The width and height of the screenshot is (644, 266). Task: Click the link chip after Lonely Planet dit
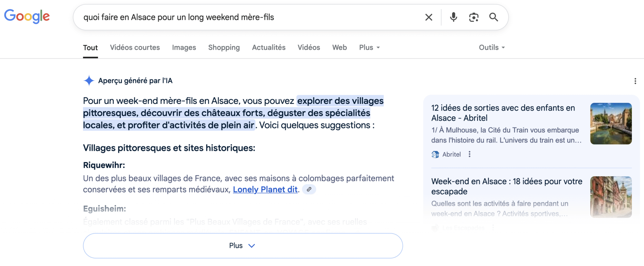tap(309, 189)
